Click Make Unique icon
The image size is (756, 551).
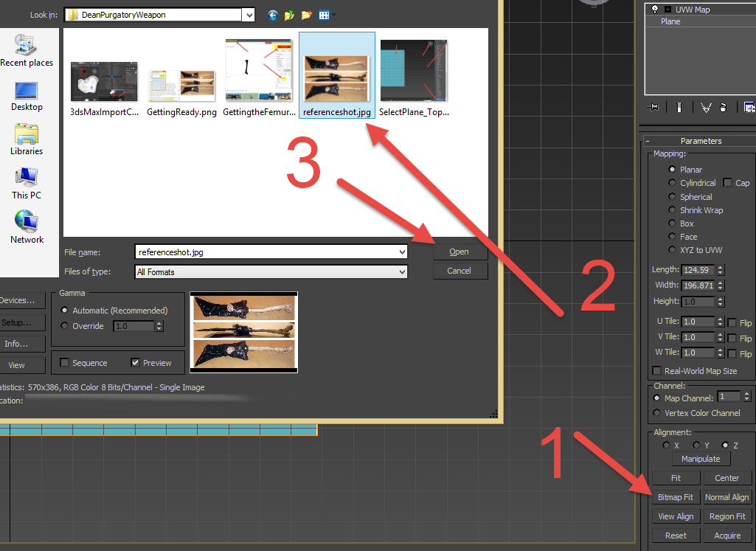[x=706, y=108]
